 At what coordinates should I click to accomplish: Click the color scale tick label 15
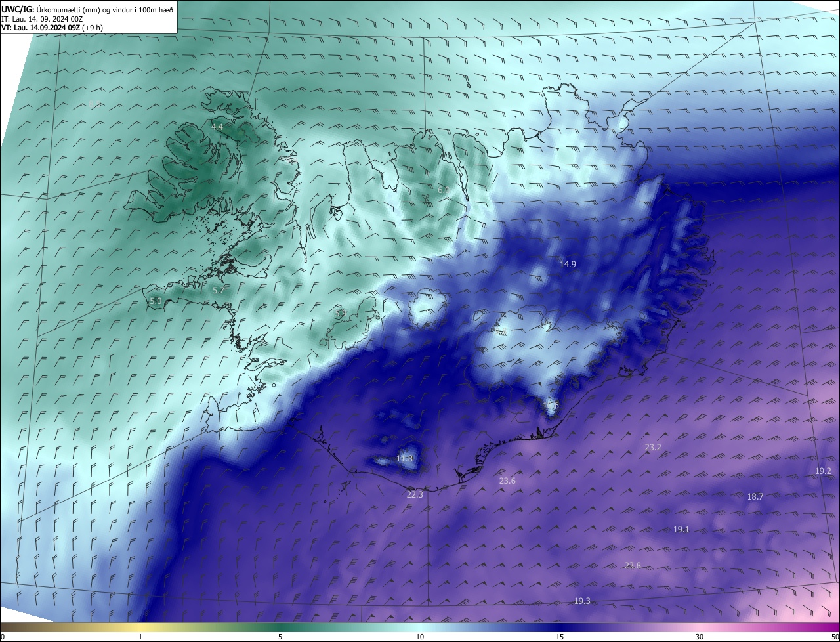point(560,637)
